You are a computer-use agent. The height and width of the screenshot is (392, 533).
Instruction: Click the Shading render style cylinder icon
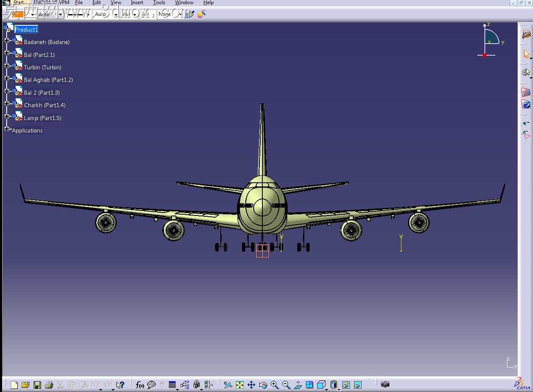tap(334, 385)
